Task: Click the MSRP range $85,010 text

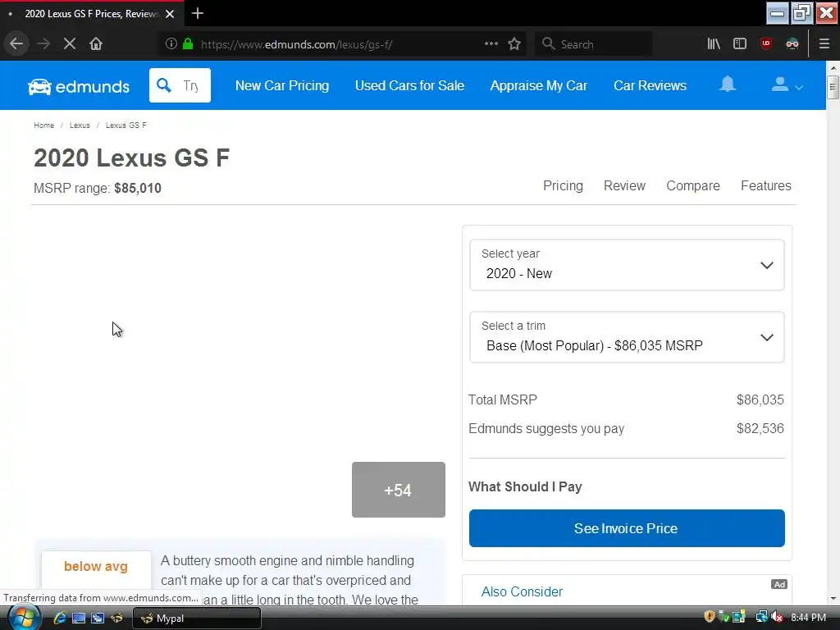Action: coord(98,189)
